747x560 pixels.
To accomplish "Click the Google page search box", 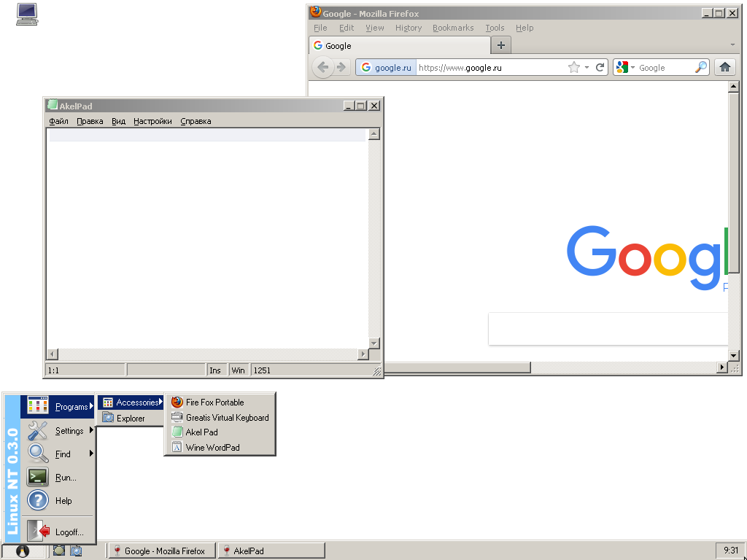I will coord(608,329).
